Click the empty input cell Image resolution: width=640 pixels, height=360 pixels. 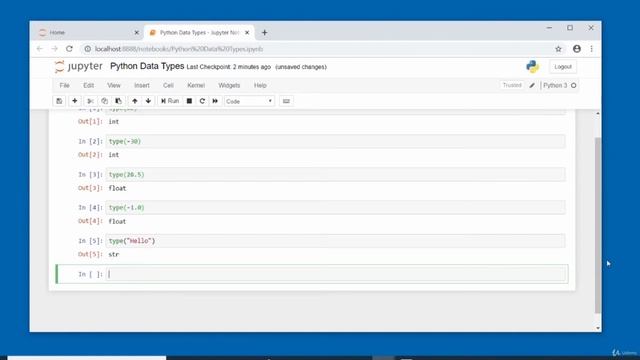point(336,274)
